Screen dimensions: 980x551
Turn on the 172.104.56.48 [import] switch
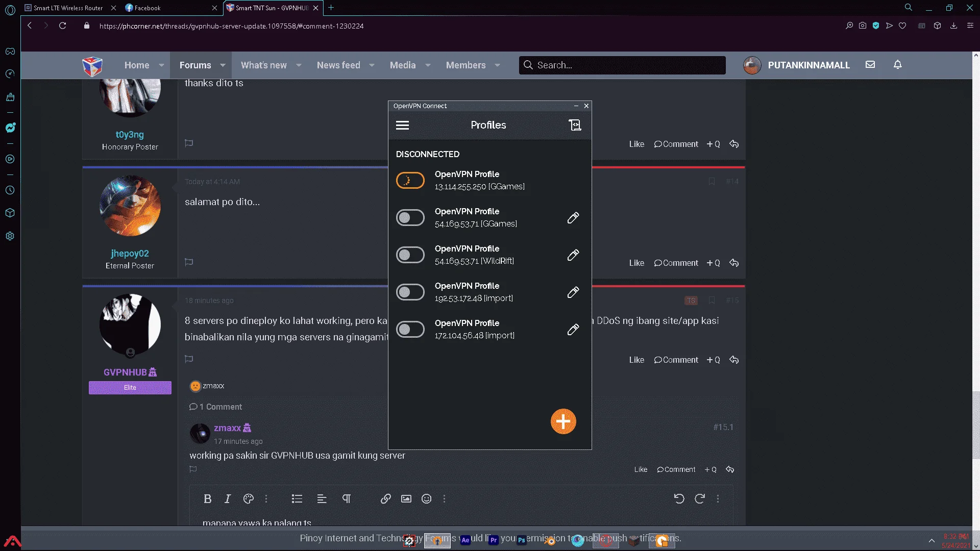pyautogui.click(x=410, y=330)
